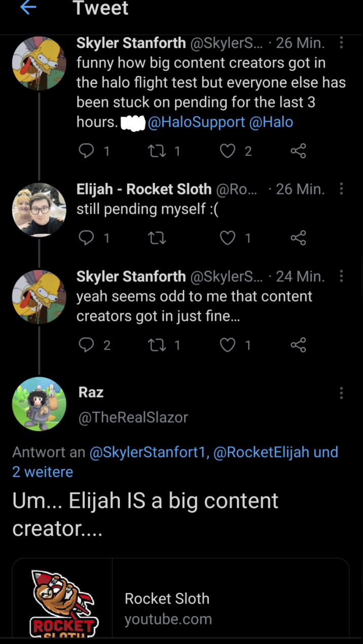Open more options on Raz's tweet
The height and width of the screenshot is (644, 363).
click(x=341, y=393)
